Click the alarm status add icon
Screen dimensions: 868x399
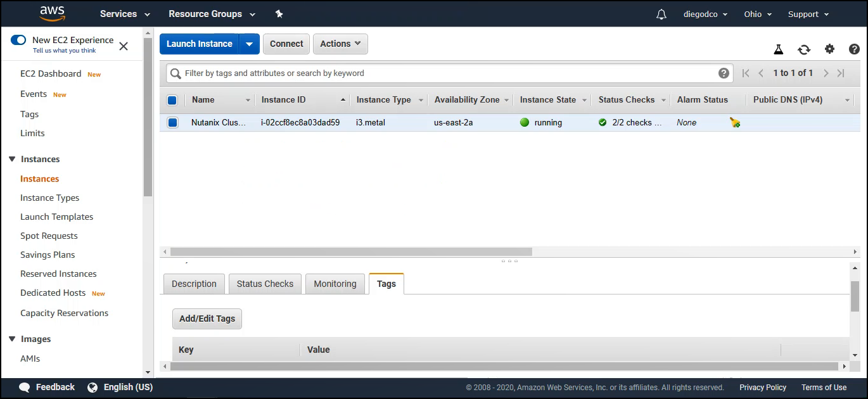[x=735, y=123]
